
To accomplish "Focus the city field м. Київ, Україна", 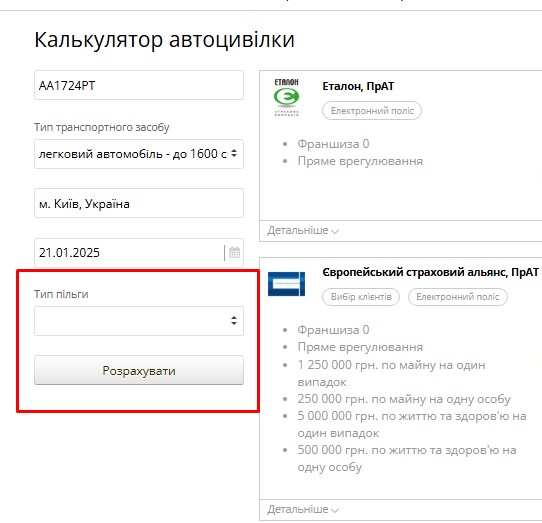I will pyautogui.click(x=139, y=203).
